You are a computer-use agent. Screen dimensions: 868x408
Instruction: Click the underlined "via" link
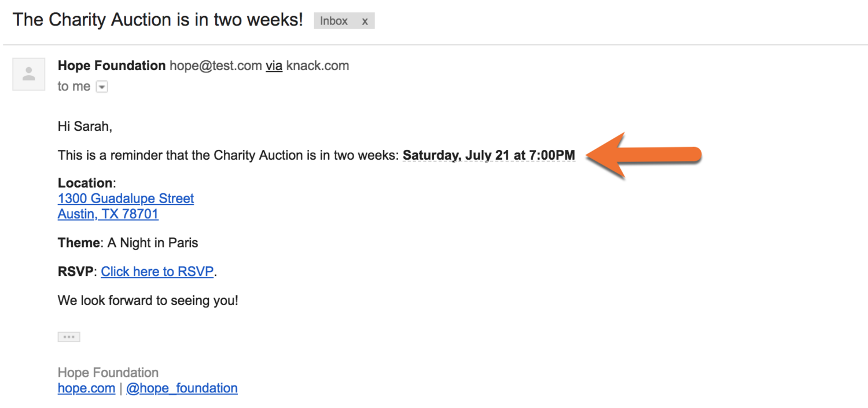click(274, 66)
